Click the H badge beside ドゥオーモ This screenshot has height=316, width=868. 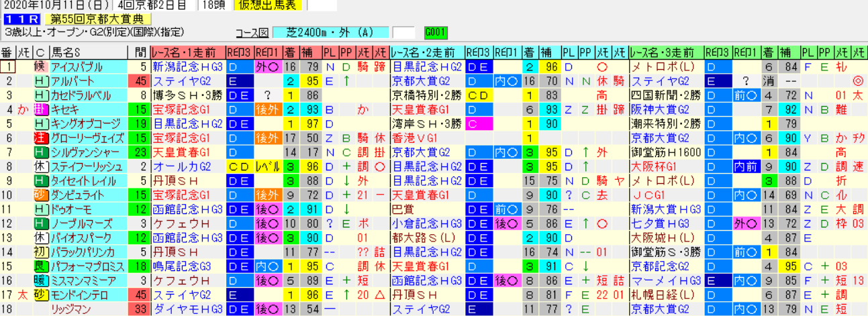pos(42,209)
